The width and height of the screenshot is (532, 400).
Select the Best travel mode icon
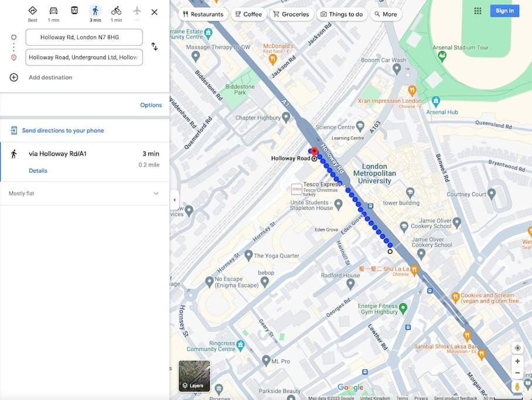[33, 11]
